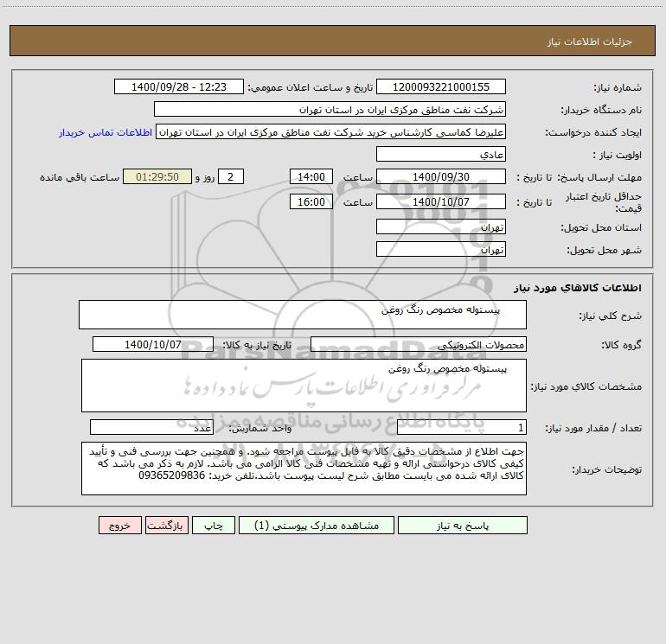Screen dimensions: 666x644
Task: Click the announcement date field 1400/09/28 - 12:23
Action: point(179,86)
